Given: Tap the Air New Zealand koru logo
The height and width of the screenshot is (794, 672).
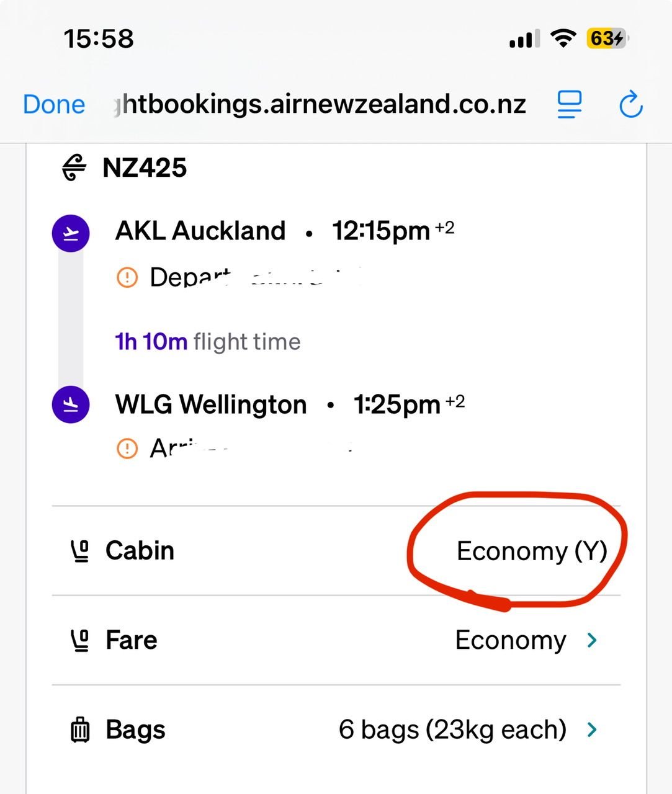Looking at the screenshot, I should click(74, 167).
